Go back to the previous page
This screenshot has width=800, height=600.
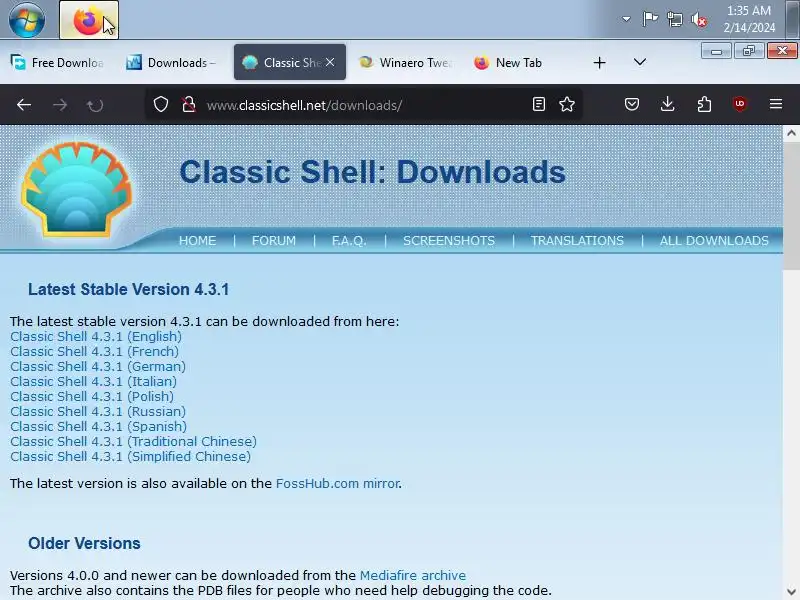tap(24, 105)
